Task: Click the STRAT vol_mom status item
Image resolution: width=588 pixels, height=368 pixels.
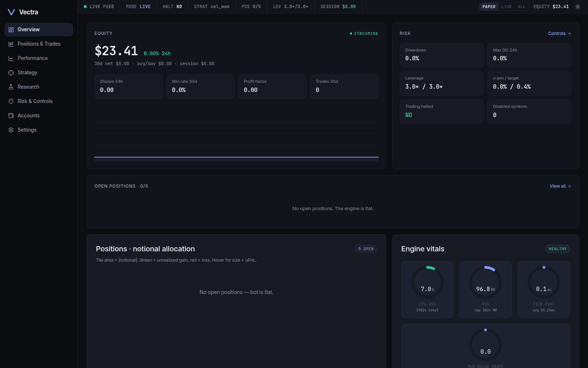Action: coord(212,7)
